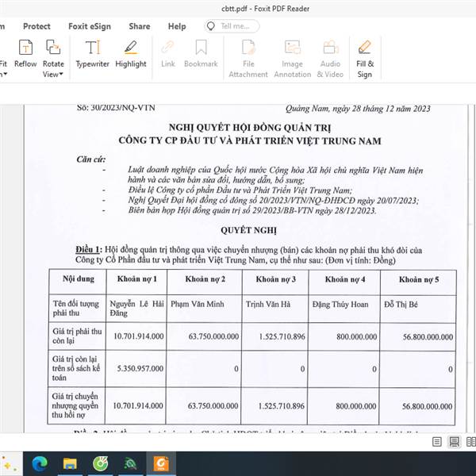Open File Explorer from the taskbar
The image size is (476, 476).
pyautogui.click(x=70, y=463)
